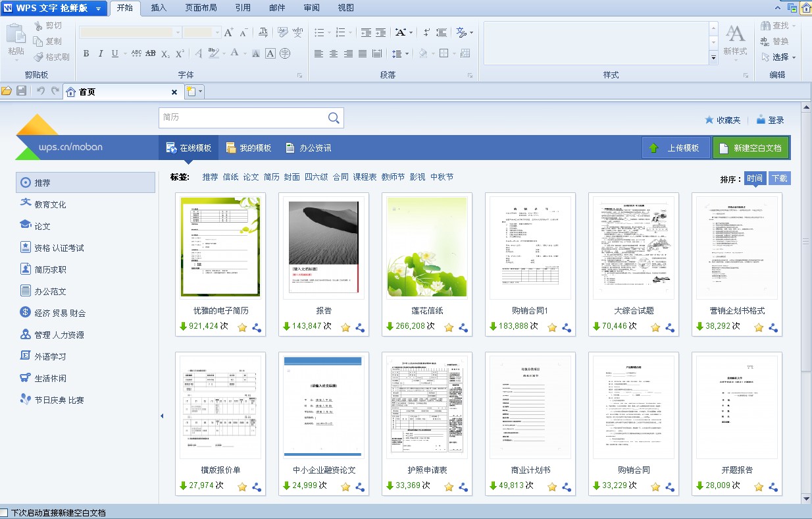This screenshot has height=519, width=812.
Task: Sort templates by 下载
Action: 779,178
